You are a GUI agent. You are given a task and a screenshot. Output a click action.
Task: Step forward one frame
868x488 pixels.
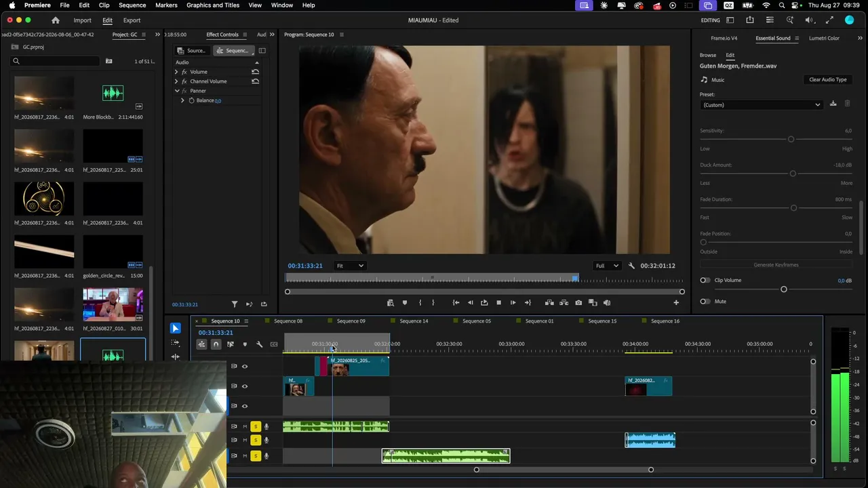click(x=513, y=303)
